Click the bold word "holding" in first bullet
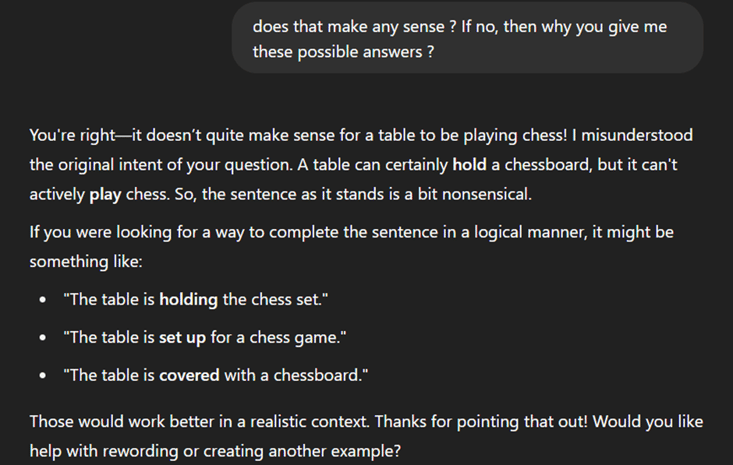733x465 pixels. coord(188,300)
